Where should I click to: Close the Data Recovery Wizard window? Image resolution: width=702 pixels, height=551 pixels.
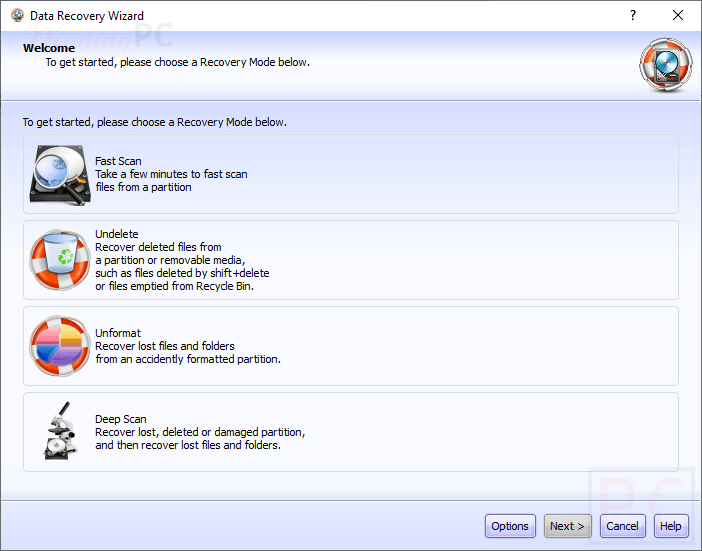coord(678,16)
